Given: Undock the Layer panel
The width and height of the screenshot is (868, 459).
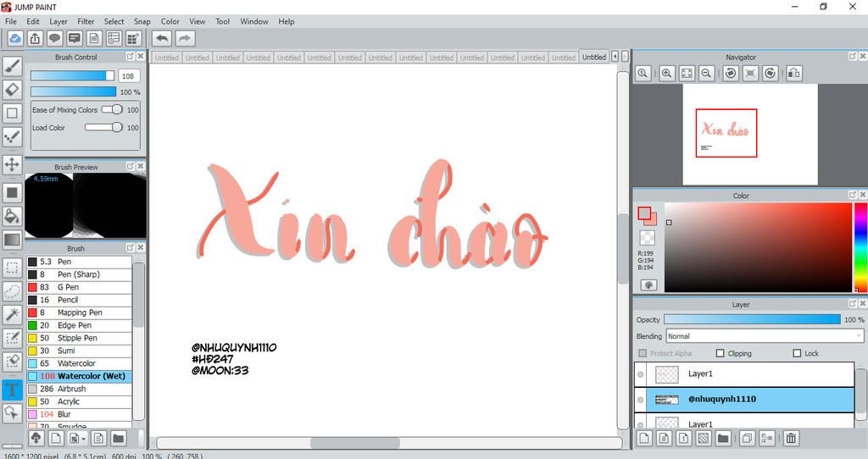Looking at the screenshot, I should 853,304.
